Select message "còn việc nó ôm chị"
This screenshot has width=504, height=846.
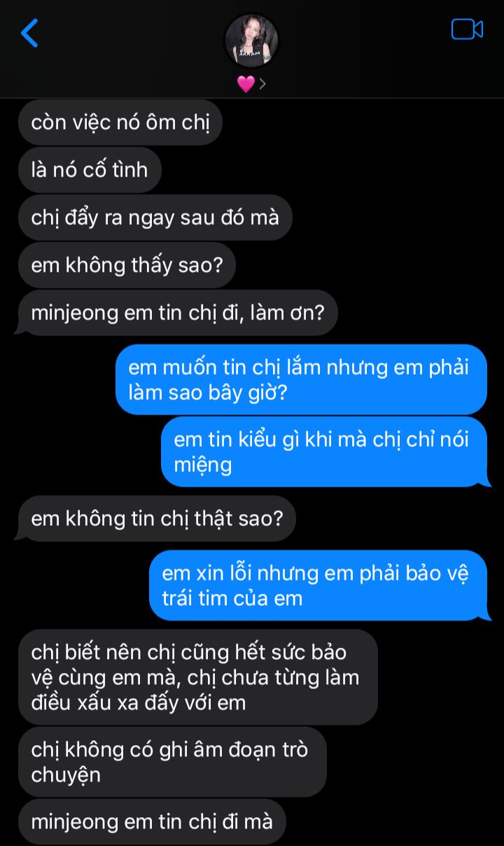tap(120, 123)
